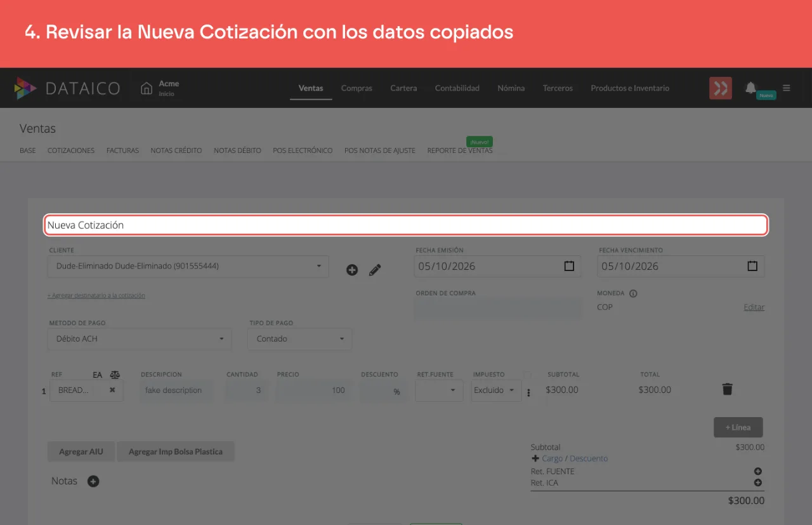This screenshot has width=812, height=525.
Task: Add a new client with plus icon
Action: [352, 270]
